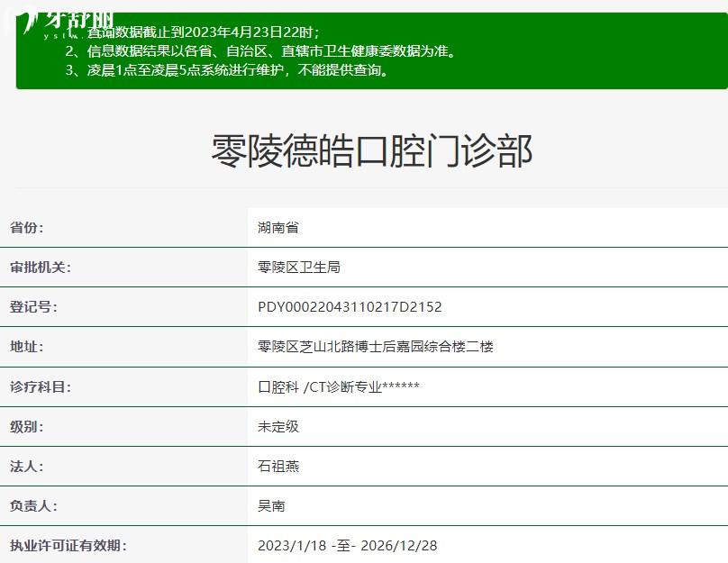The height and width of the screenshot is (563, 728).
Task: Select validity period 2023/1/18 -至- 2026/12/28
Action: coord(347,545)
